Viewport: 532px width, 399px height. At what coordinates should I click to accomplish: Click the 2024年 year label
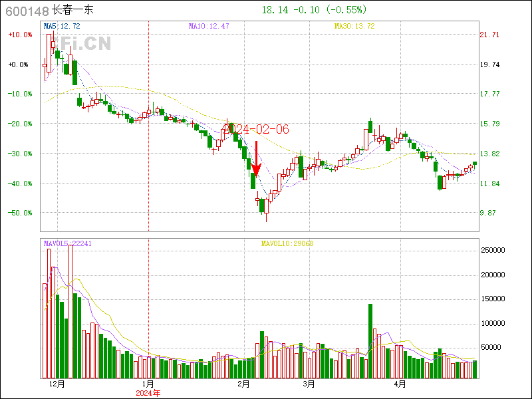point(148,393)
